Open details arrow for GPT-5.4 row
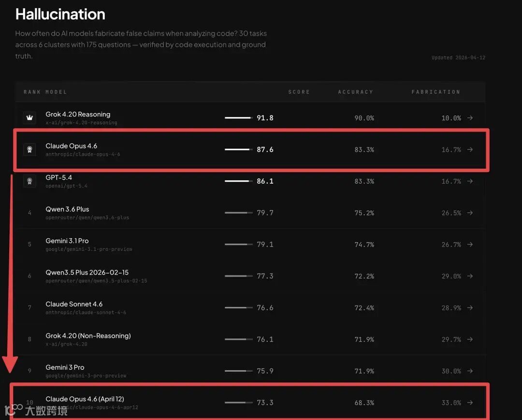 [470, 181]
